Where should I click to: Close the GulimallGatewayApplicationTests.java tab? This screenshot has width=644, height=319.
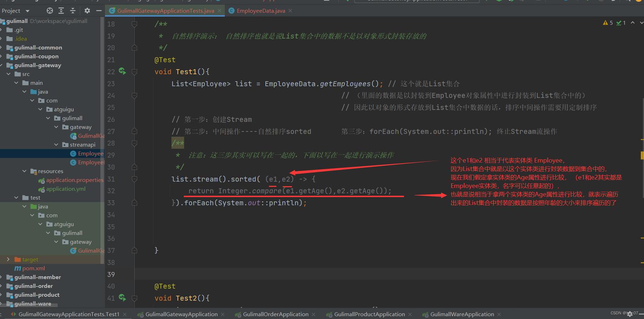pyautogui.click(x=219, y=11)
